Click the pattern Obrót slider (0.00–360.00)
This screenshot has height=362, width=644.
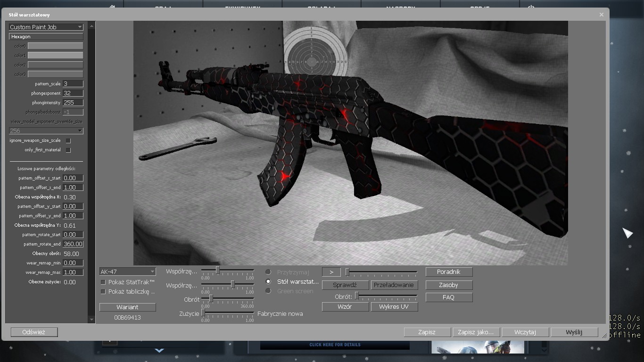pos(228,299)
